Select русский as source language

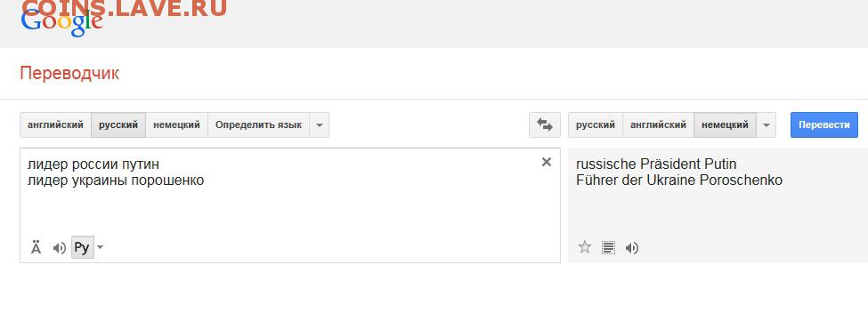click(x=118, y=124)
